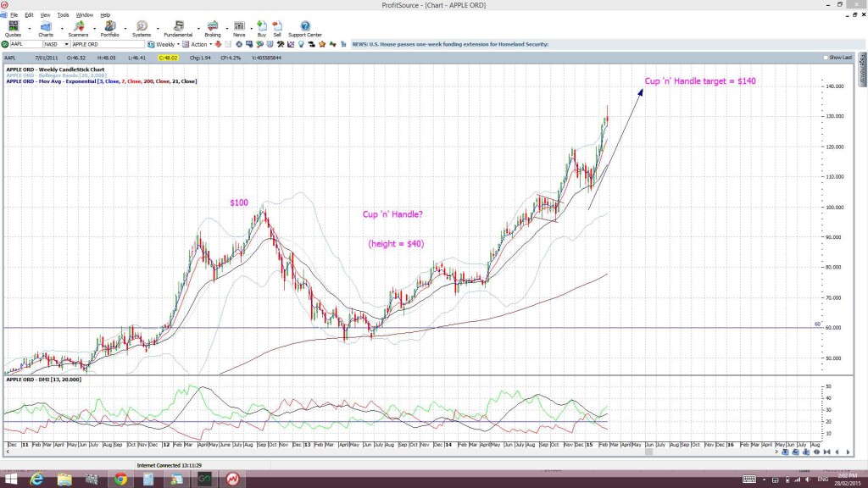The image size is (868, 488).
Task: Expand the arrow next to Charts
Action: pos(61,28)
